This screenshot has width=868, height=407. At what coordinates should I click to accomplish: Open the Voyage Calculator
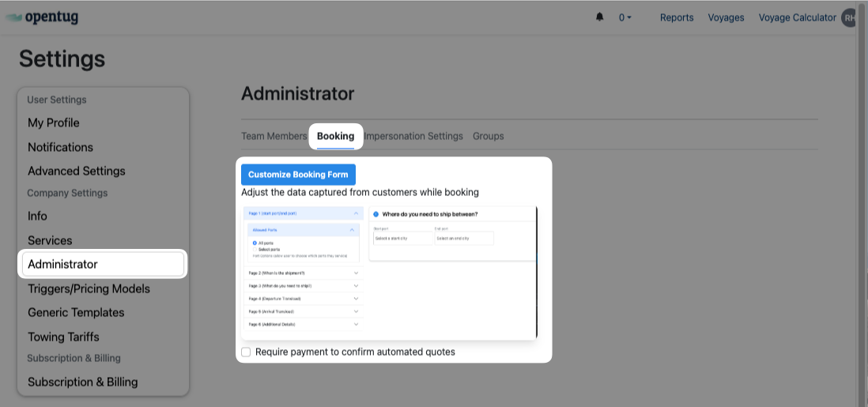coord(797,17)
